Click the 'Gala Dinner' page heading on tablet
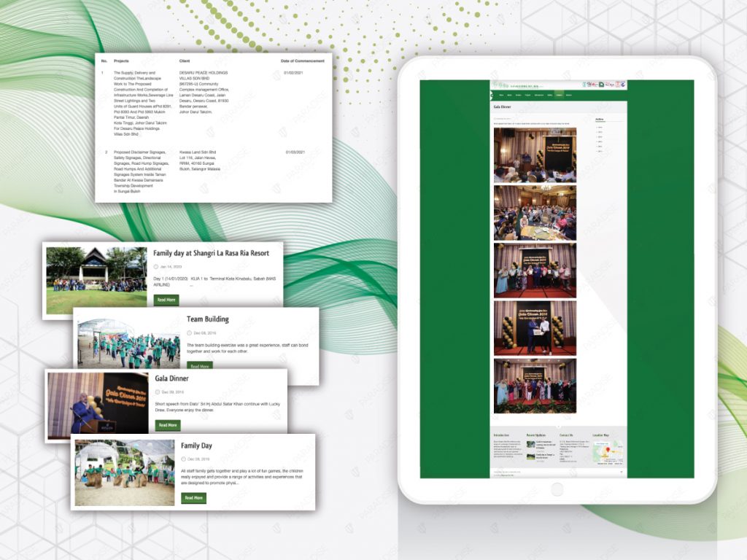The height and width of the screenshot is (560, 747). pyautogui.click(x=502, y=107)
